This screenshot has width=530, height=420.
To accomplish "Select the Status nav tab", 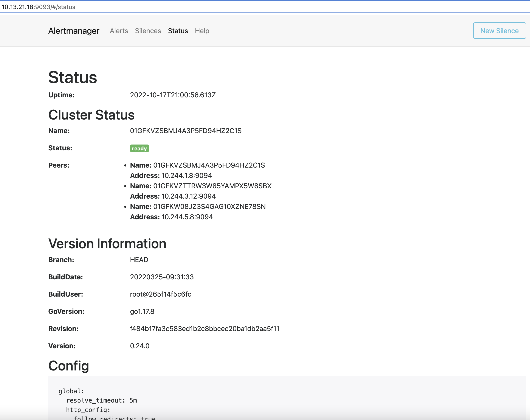I will (178, 31).
